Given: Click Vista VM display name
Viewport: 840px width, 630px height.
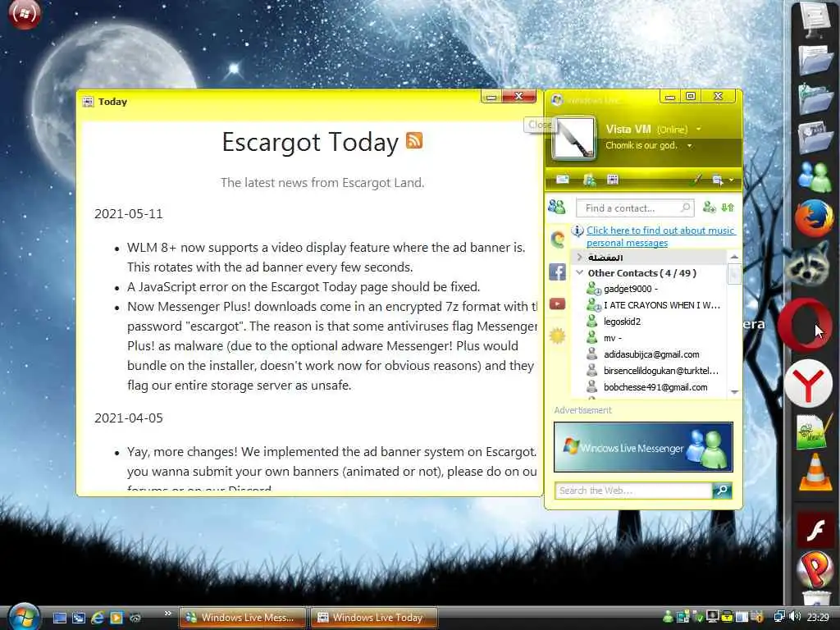Looking at the screenshot, I should pos(628,129).
